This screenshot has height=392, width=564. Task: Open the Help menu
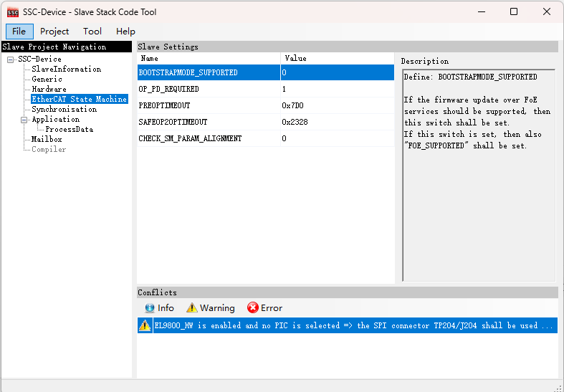125,32
